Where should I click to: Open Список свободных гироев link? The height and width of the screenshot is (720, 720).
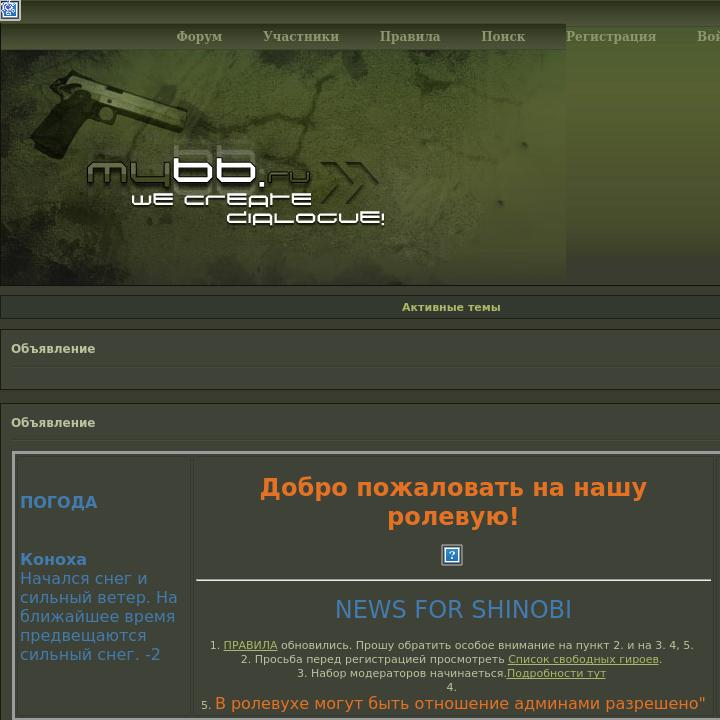pos(583,659)
